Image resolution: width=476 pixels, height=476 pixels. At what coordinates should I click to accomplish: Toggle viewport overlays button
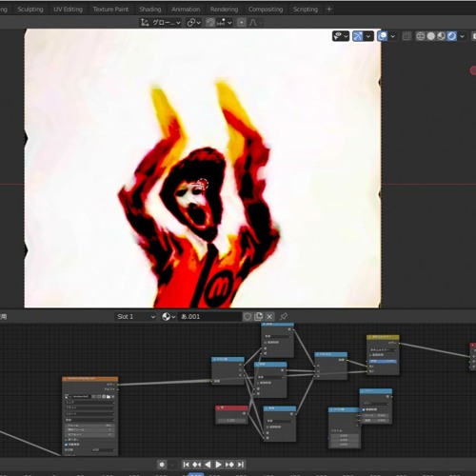(x=383, y=36)
